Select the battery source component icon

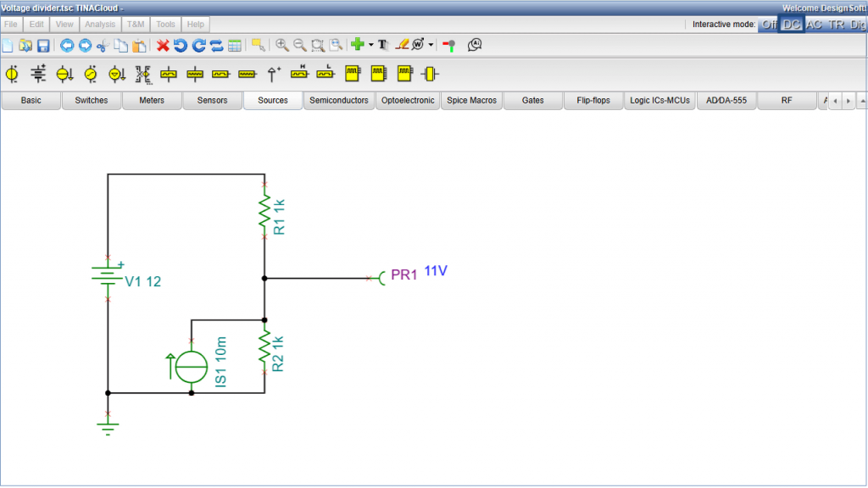click(x=38, y=75)
